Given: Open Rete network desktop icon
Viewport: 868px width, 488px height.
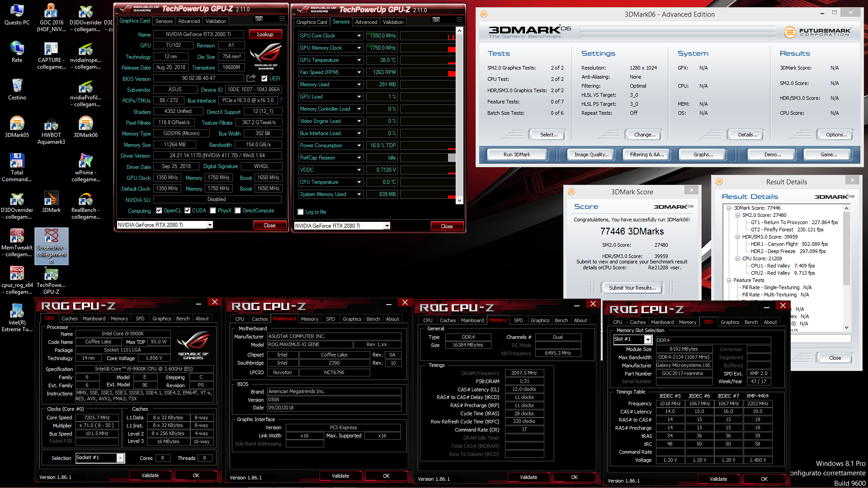Looking at the screenshot, I should 17,52.
